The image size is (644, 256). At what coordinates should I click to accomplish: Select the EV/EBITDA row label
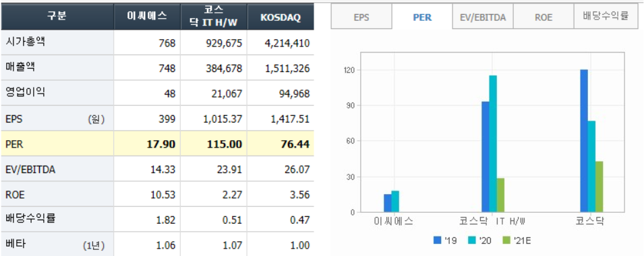[30, 170]
